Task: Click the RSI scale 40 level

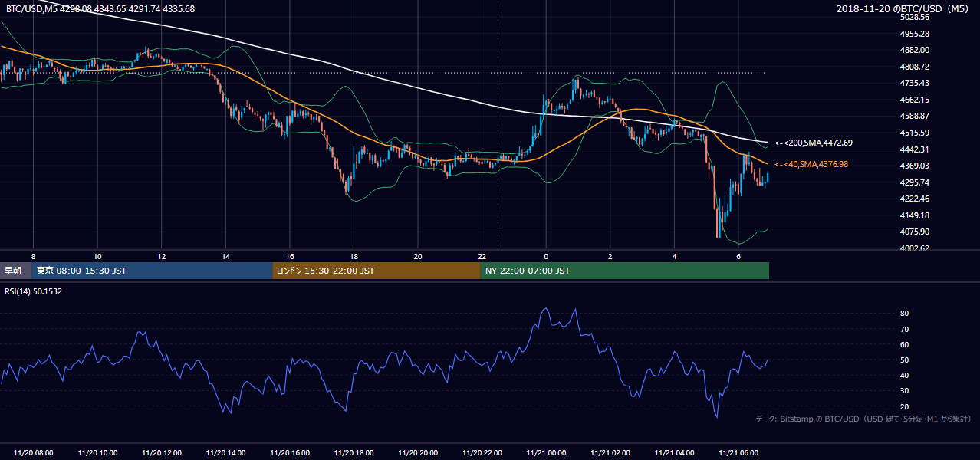Action: coord(905,375)
